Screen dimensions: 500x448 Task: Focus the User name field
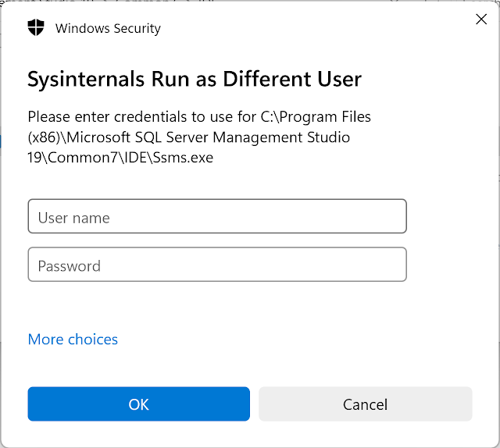click(217, 216)
